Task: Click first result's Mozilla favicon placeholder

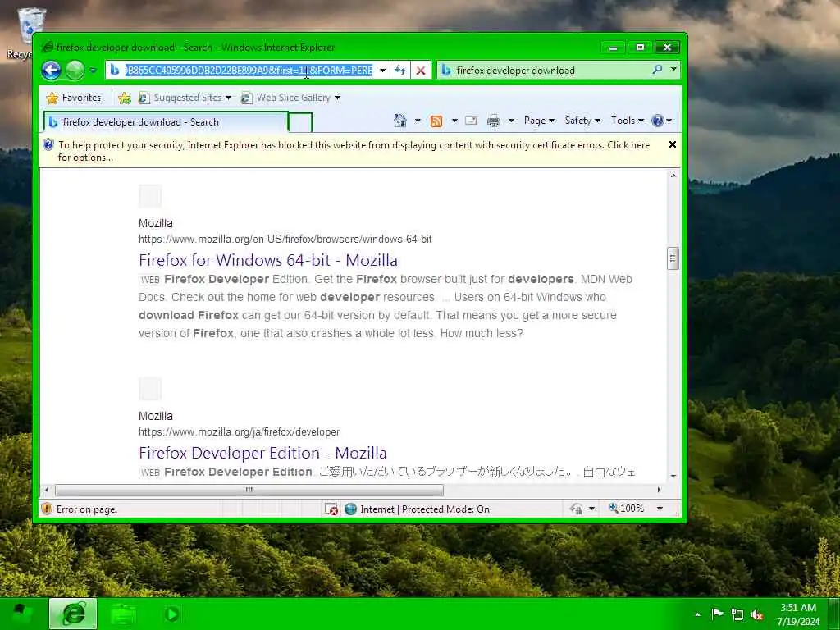Action: (150, 196)
